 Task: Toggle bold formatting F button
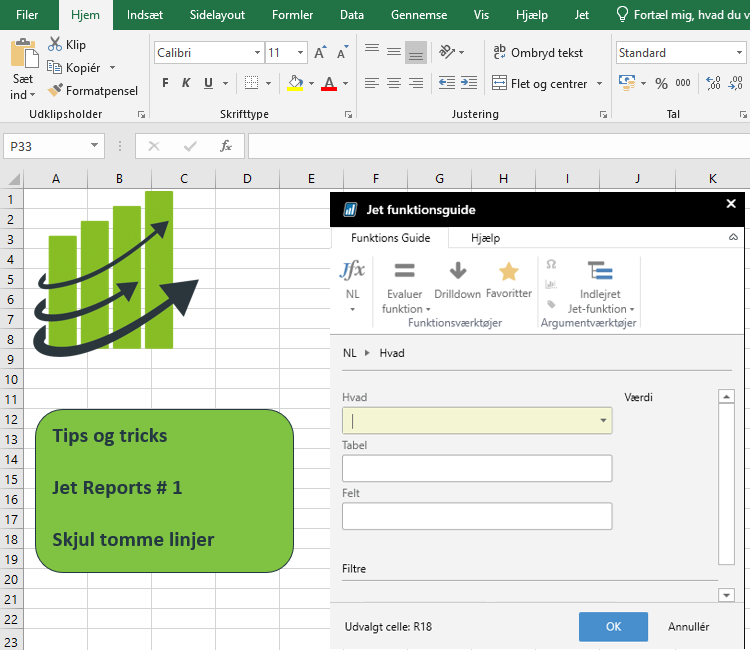point(165,84)
